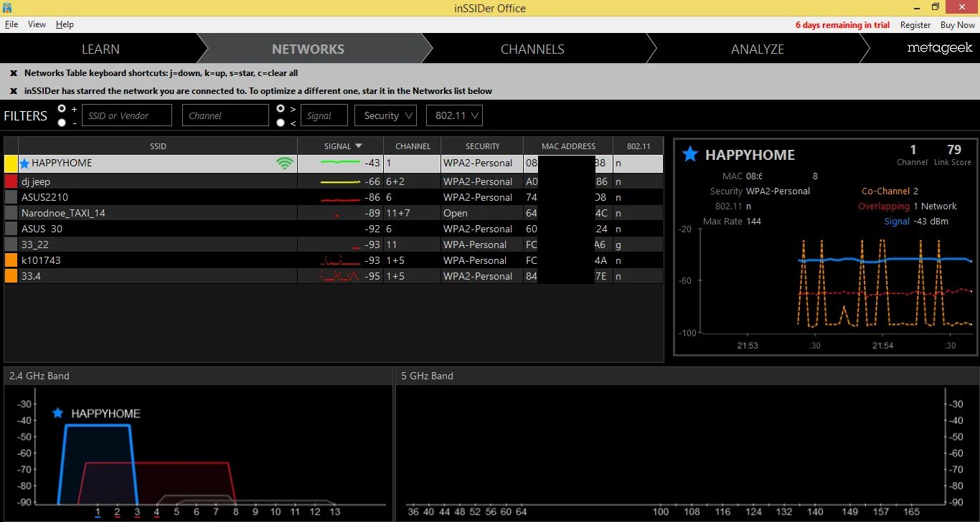This screenshot has height=522, width=980.
Task: Select the less-than signal filter radio button
Action: (281, 123)
